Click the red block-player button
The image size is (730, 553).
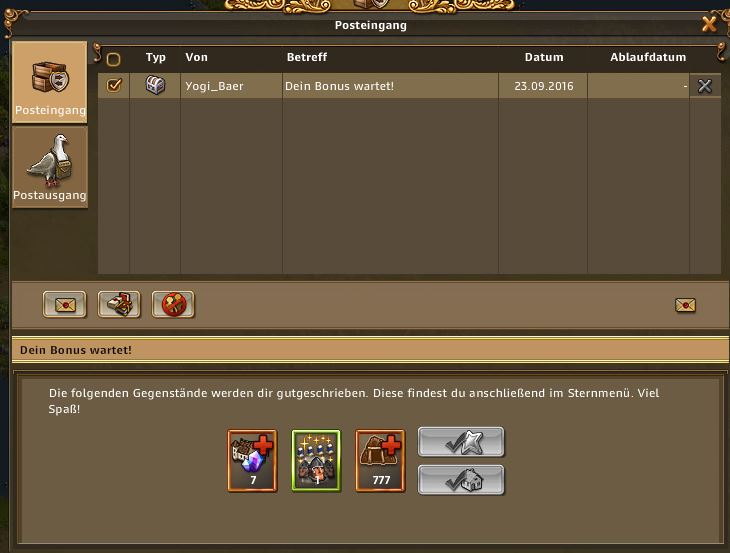tap(173, 305)
